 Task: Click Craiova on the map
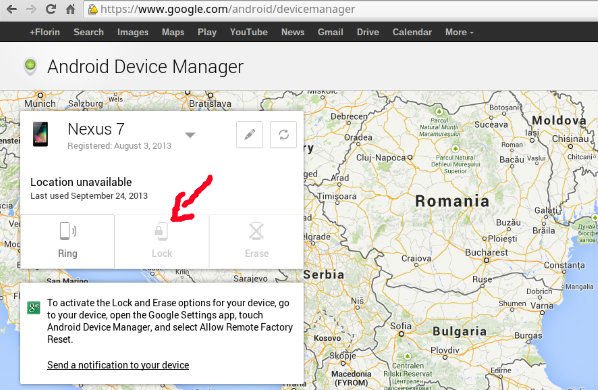click(x=416, y=258)
